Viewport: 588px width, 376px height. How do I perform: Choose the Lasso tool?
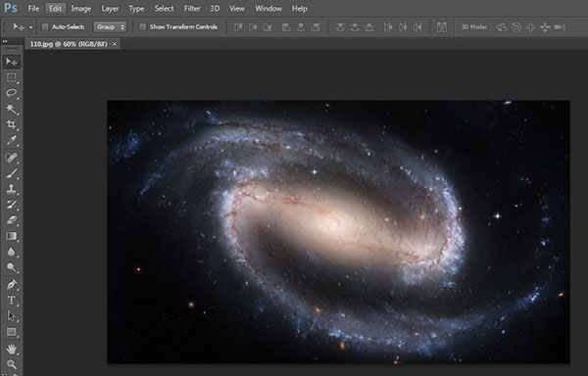pyautogui.click(x=11, y=93)
